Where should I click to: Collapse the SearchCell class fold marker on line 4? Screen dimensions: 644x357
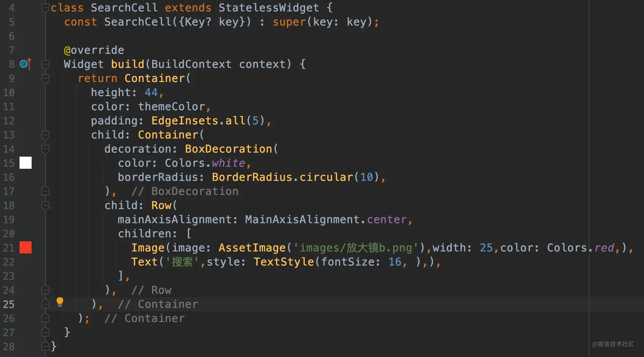point(45,8)
